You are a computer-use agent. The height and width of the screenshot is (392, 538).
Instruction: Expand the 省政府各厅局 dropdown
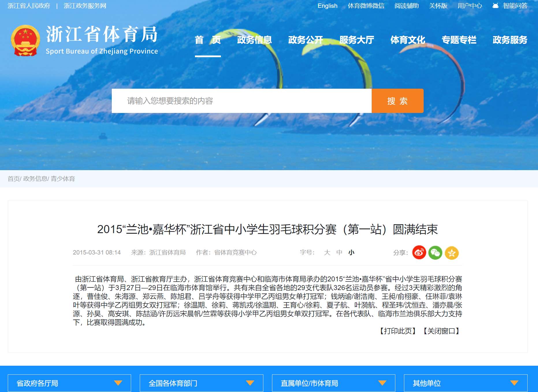pyautogui.click(x=69, y=383)
